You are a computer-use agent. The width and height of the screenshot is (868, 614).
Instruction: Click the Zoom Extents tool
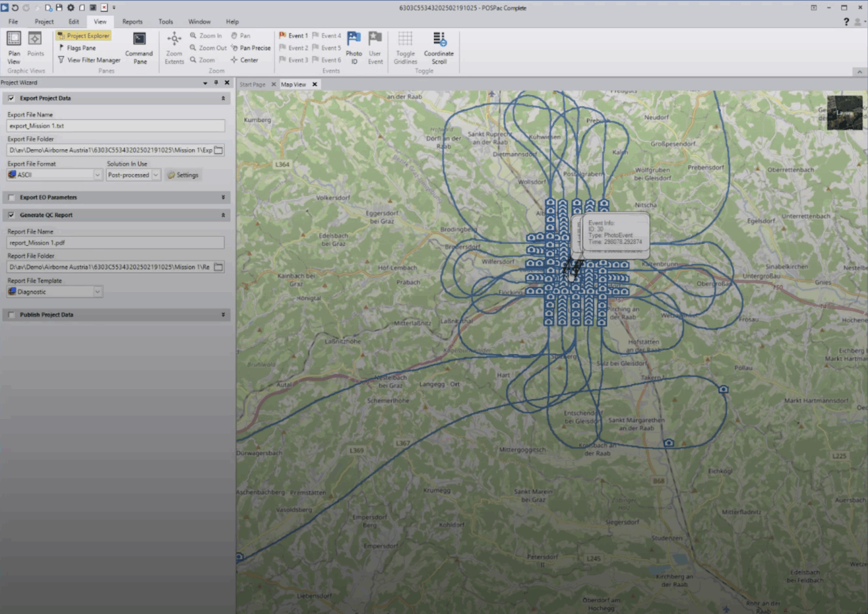pyautogui.click(x=174, y=48)
